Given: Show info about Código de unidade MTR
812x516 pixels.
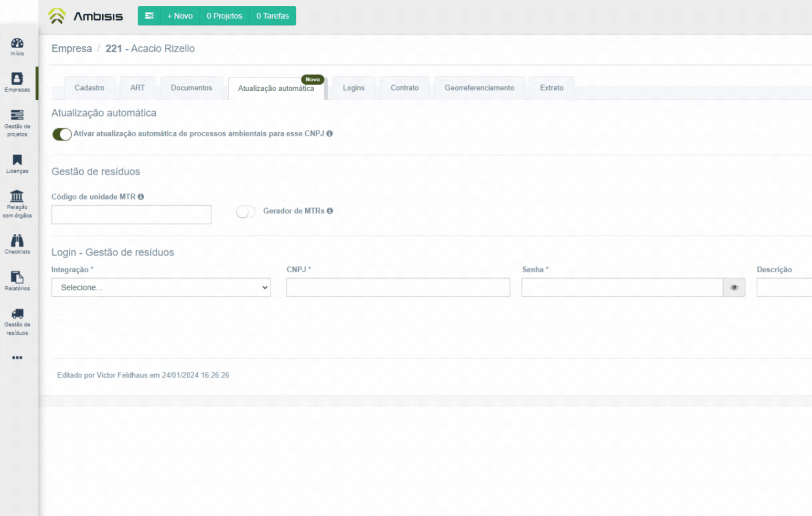Looking at the screenshot, I should click(x=140, y=197).
